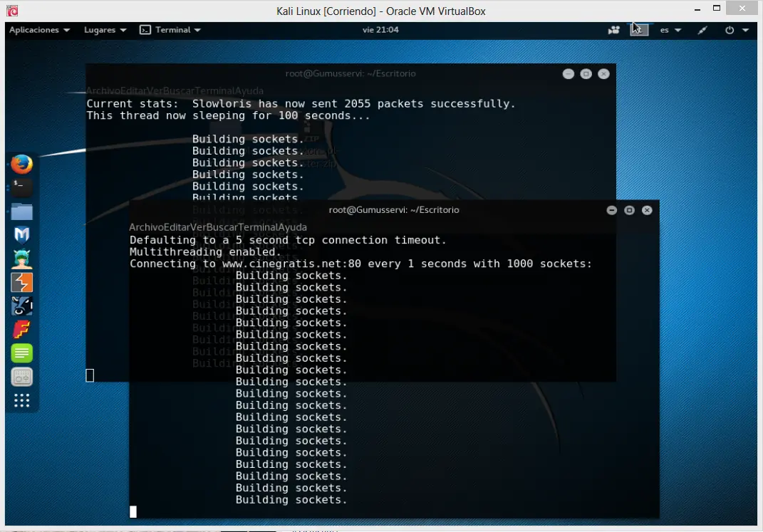The width and height of the screenshot is (763, 532).
Task: Click the 'Connecting to www.cinegratis.net:80' line
Action: (360, 264)
